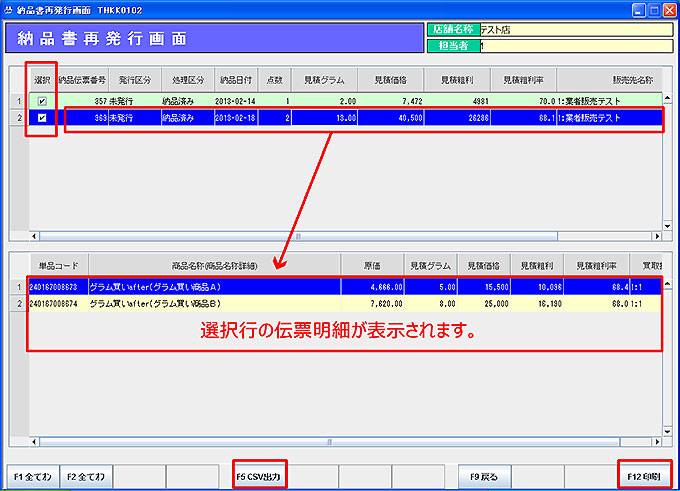Click the item detail table scroll-left arrow
This screenshot has height=491, width=680.
[34, 442]
